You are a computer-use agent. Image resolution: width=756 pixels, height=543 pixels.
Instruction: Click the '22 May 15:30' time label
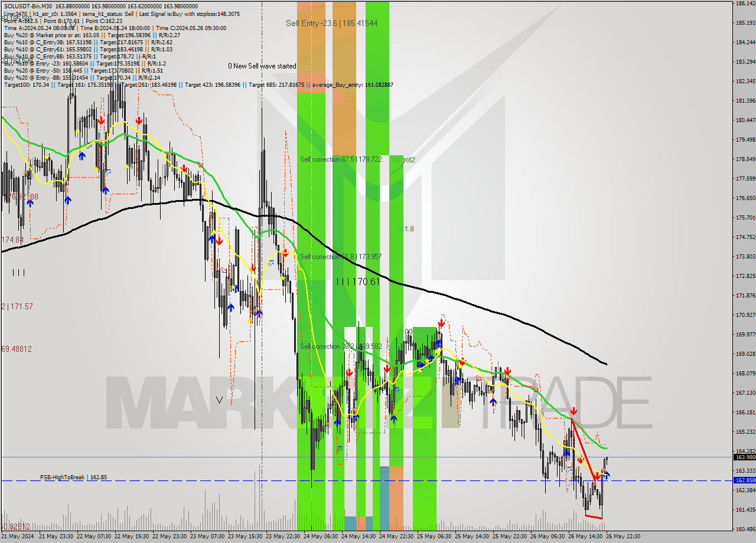pyautogui.click(x=132, y=537)
